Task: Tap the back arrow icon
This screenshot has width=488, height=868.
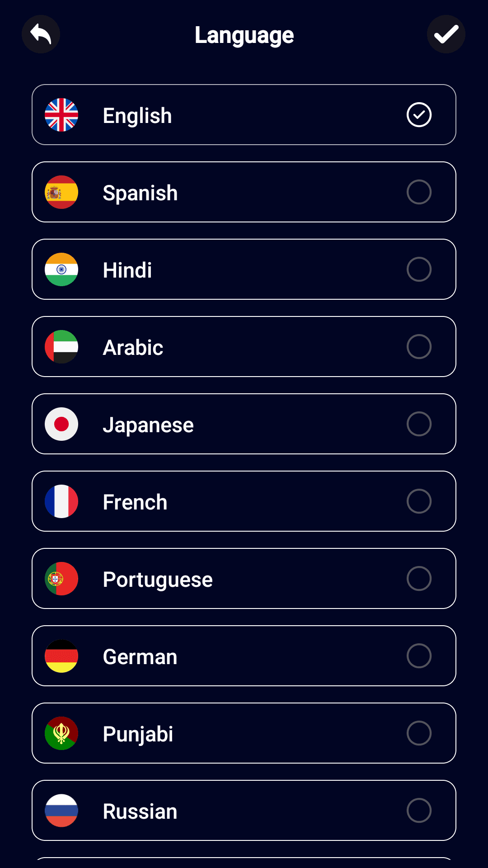Action: click(41, 34)
